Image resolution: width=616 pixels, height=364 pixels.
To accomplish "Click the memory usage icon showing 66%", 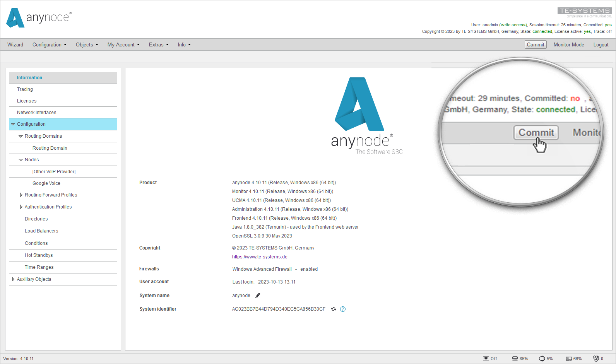I will (x=569, y=359).
